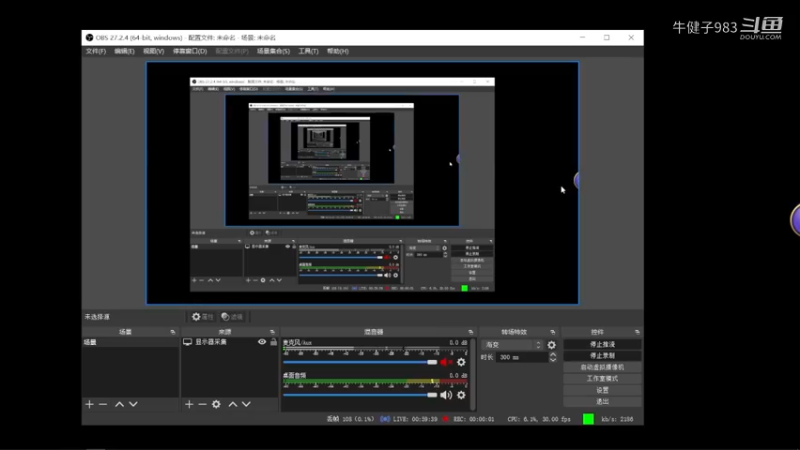The image size is (800, 450).
Task: Click the 麦克风/Aux volume slider handle
Action: (x=432, y=362)
